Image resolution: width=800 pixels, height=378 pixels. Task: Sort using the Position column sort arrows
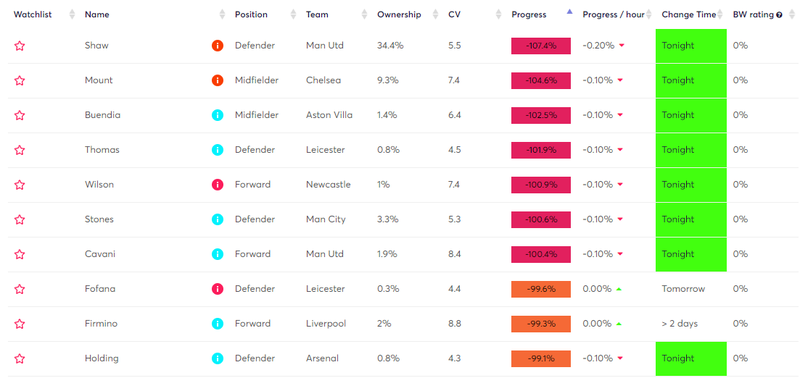pos(293,15)
